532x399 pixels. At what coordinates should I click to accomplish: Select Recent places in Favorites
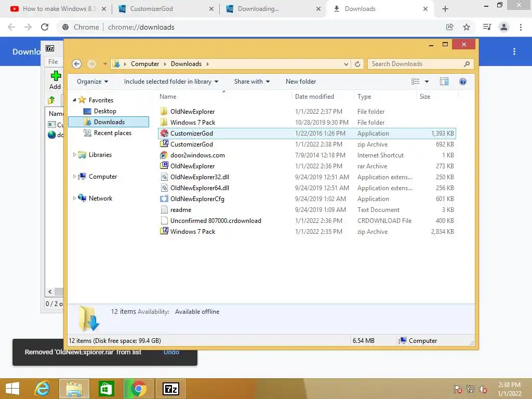click(112, 133)
